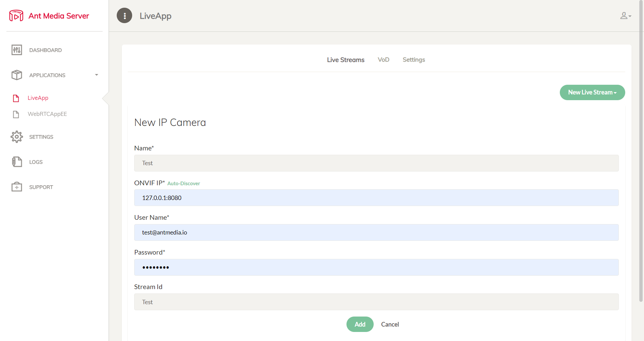Select the Live Streams tab
Screen dimensions: 644x341
click(345, 60)
